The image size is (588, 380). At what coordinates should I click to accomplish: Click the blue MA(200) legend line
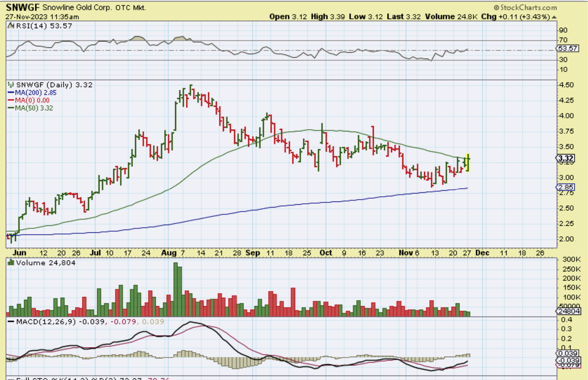coord(11,93)
